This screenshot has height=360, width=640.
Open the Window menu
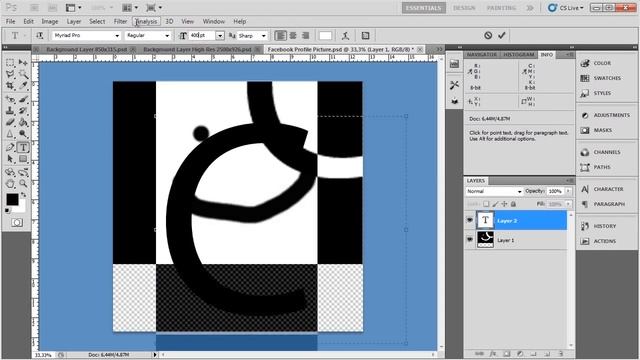[214, 21]
